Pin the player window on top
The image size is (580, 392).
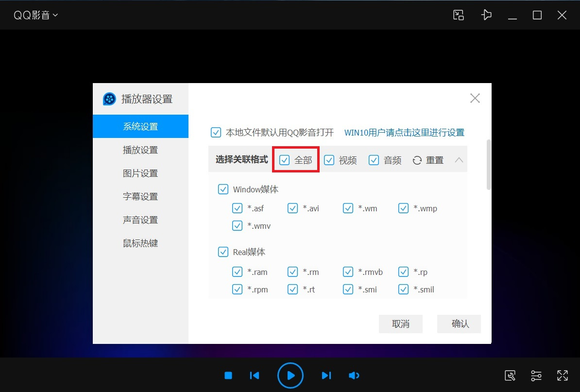[486, 15]
